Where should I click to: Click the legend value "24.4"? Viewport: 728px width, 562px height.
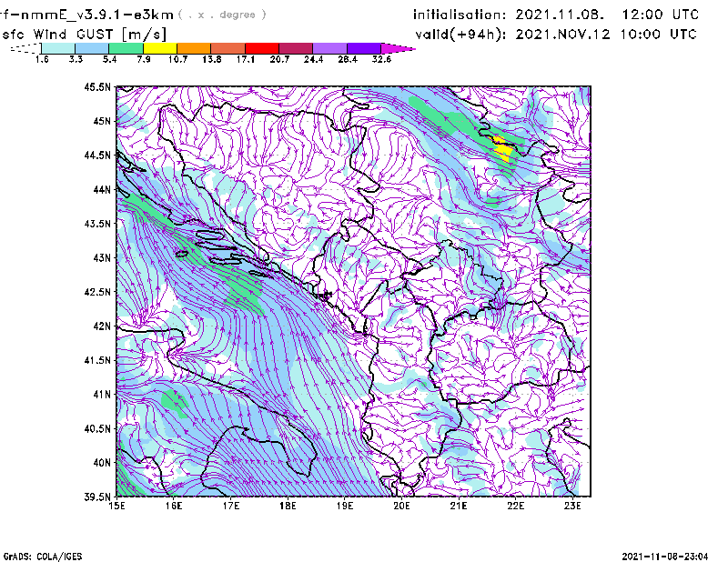(x=313, y=59)
